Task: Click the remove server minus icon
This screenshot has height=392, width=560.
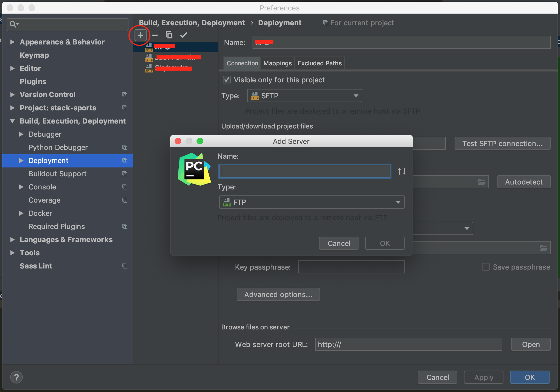Action: [x=155, y=35]
